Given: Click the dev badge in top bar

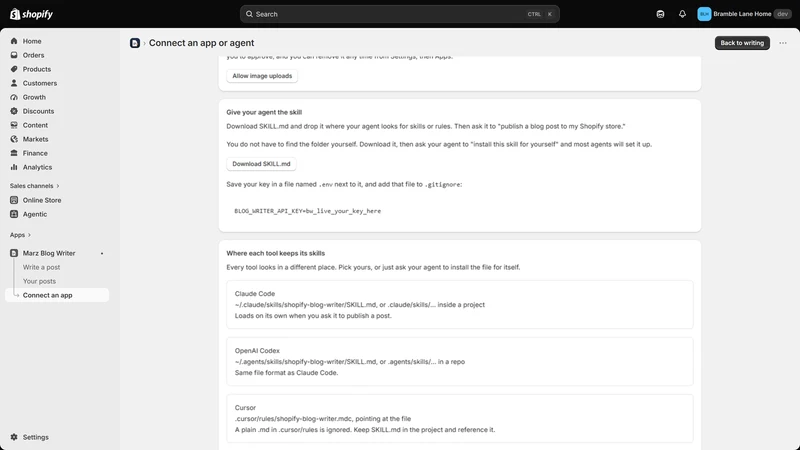Looking at the screenshot, I should [x=783, y=14].
